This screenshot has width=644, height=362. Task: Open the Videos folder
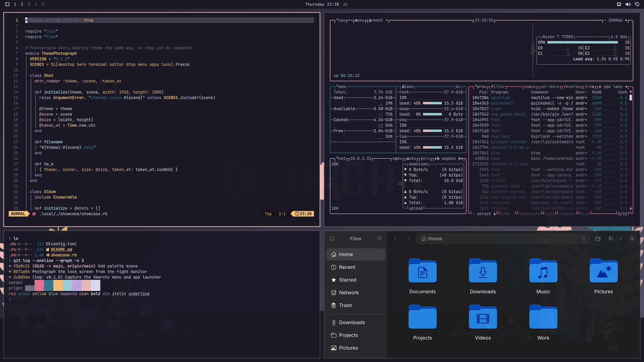click(483, 323)
